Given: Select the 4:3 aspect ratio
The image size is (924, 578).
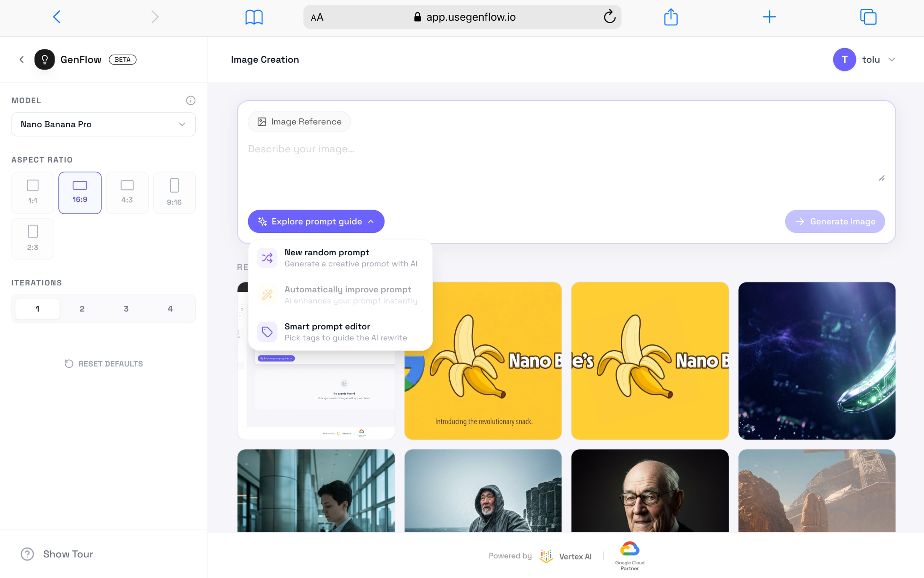Looking at the screenshot, I should tap(127, 193).
